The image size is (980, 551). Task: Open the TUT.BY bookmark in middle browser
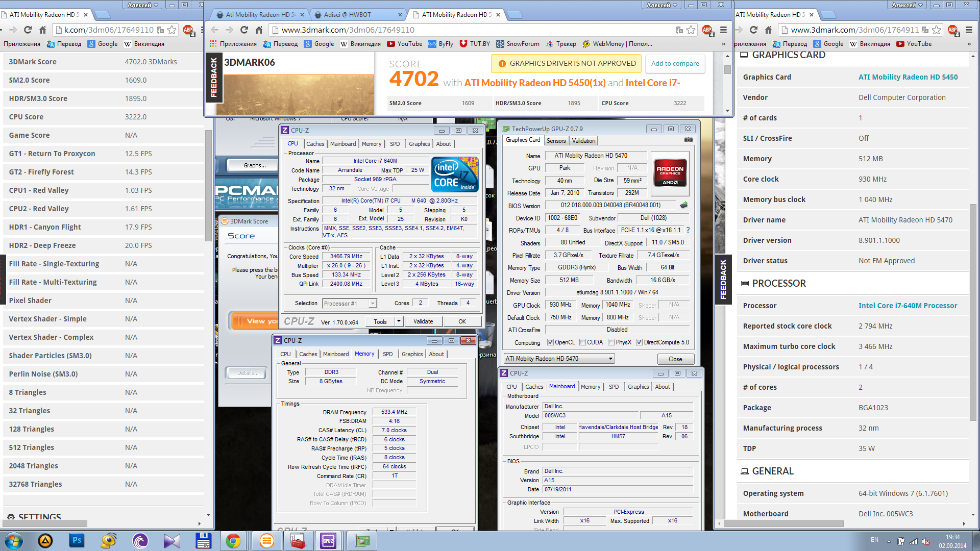click(x=475, y=44)
